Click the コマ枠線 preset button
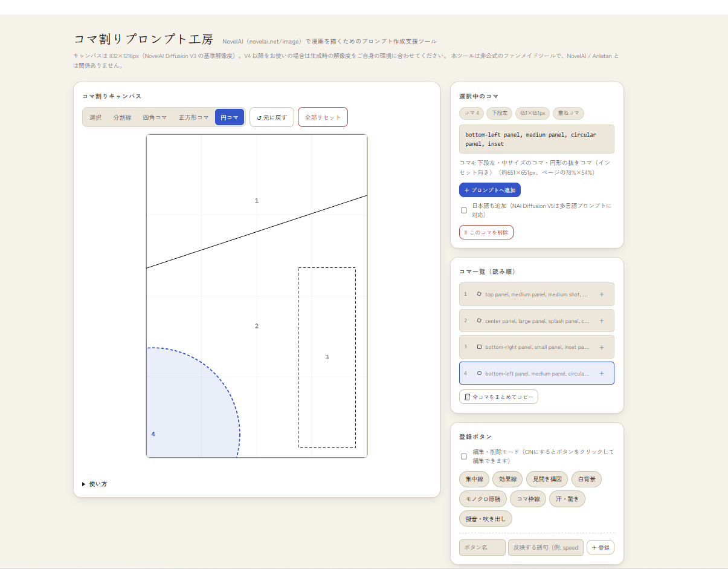This screenshot has height=569, width=728. 528,499
